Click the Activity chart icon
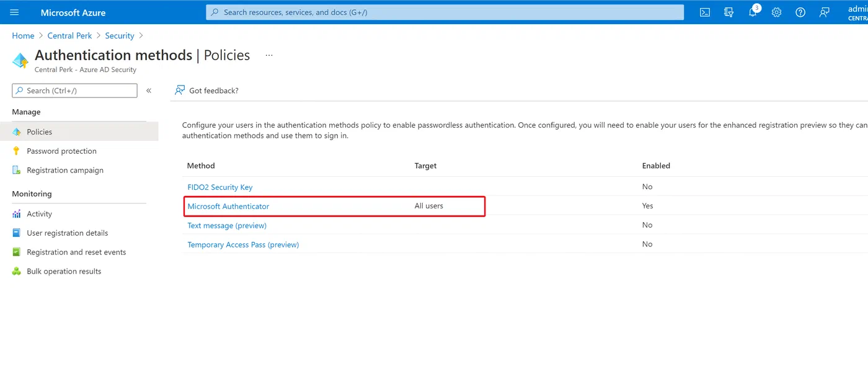The image size is (868, 366). (17, 214)
